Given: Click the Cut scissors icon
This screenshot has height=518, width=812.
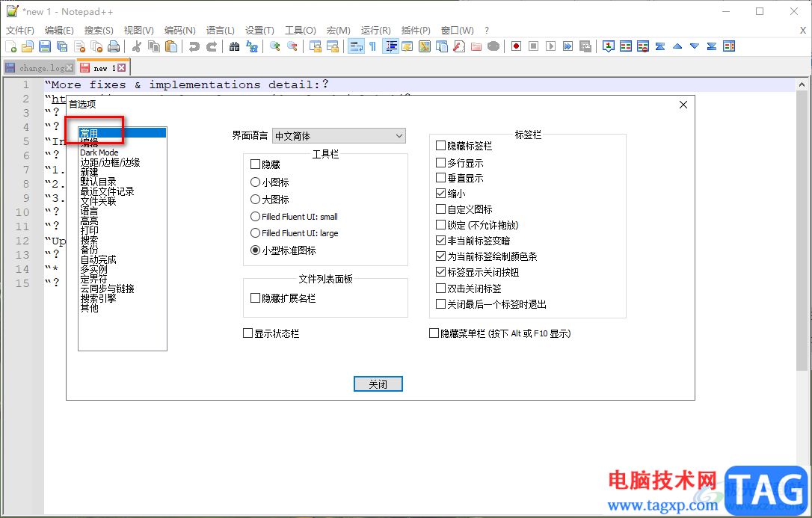Looking at the screenshot, I should pyautogui.click(x=137, y=46).
